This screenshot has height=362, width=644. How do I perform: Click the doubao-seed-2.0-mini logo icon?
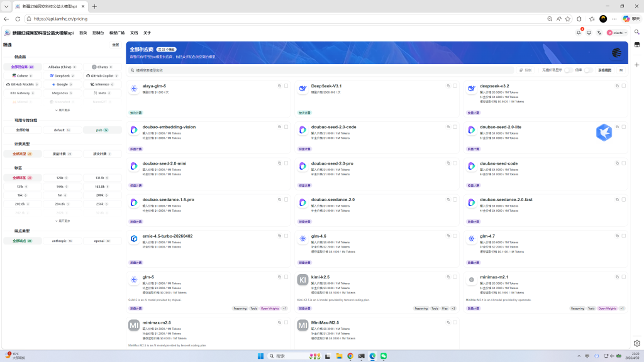coord(134,166)
